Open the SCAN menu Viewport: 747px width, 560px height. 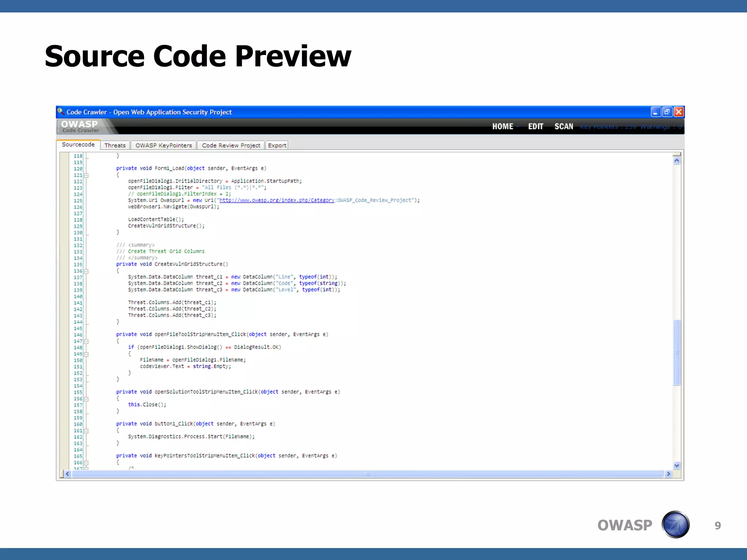(564, 127)
